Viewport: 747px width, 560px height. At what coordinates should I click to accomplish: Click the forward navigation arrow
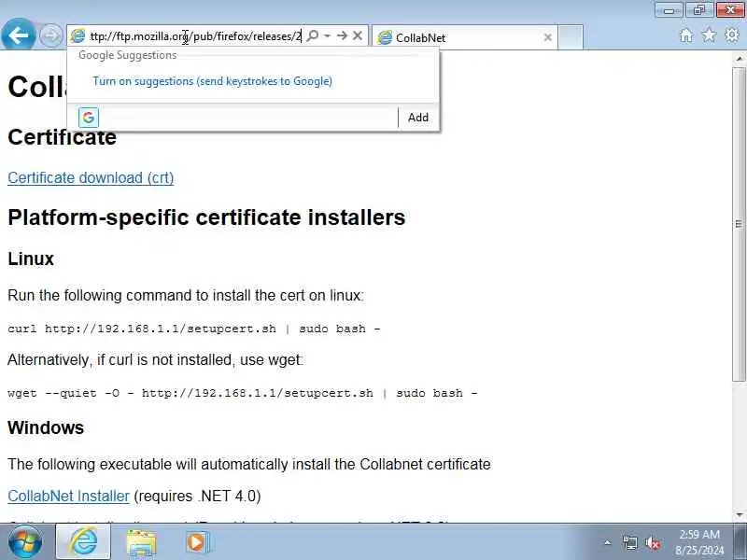(x=50, y=35)
